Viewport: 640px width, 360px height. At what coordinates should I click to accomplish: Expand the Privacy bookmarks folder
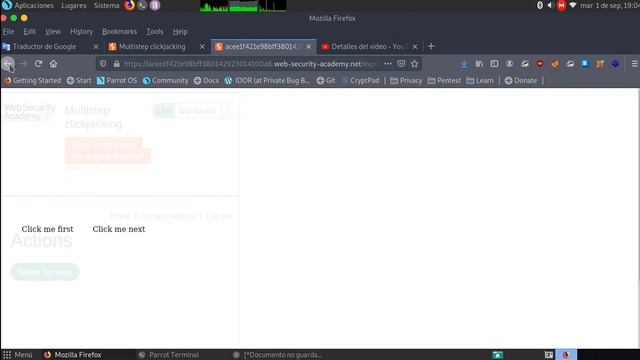point(406,80)
